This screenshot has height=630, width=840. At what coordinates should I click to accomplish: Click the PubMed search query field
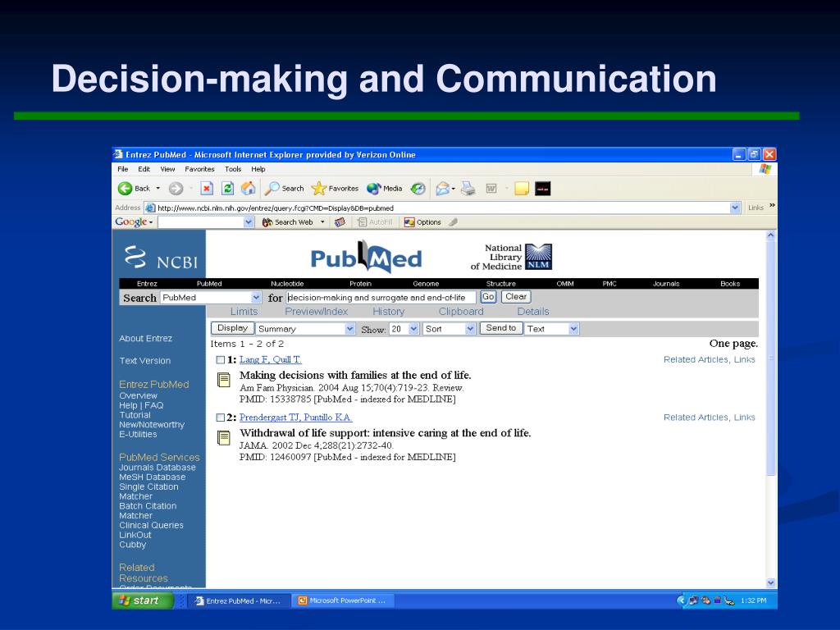click(381, 297)
